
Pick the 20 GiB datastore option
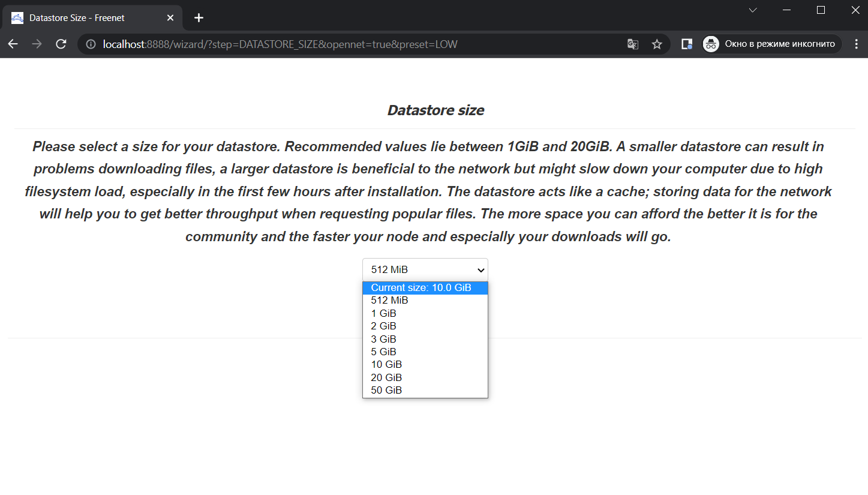pos(425,377)
